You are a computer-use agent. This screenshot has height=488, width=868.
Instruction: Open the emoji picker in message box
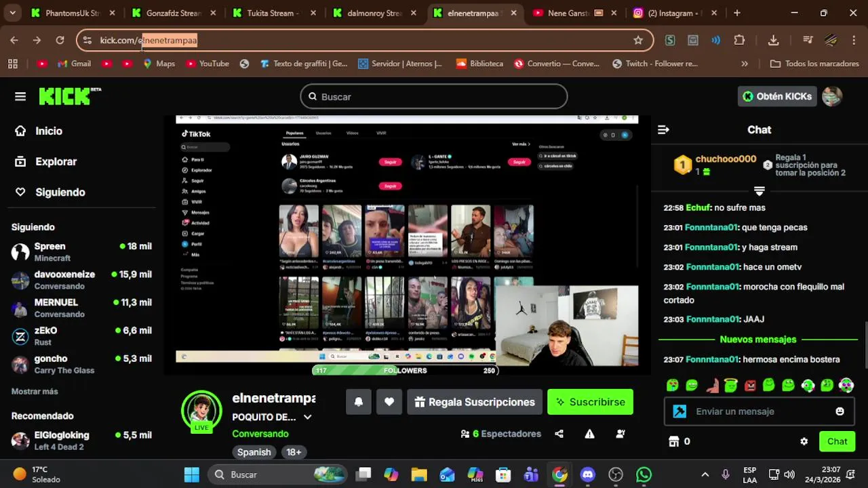(840, 411)
